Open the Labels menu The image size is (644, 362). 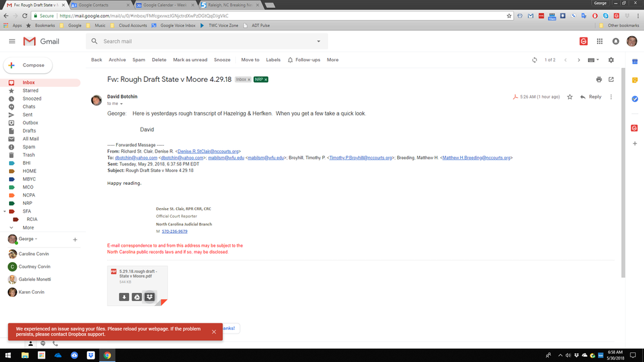click(x=273, y=60)
